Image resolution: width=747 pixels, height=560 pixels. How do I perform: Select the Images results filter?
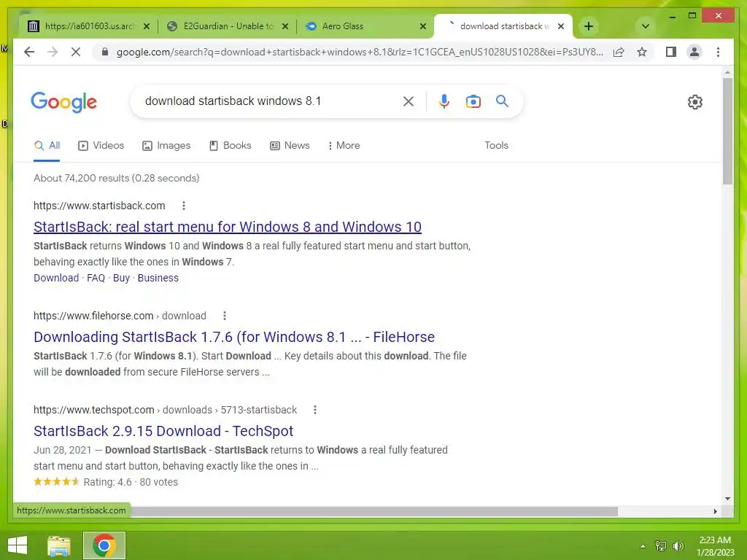(x=166, y=146)
